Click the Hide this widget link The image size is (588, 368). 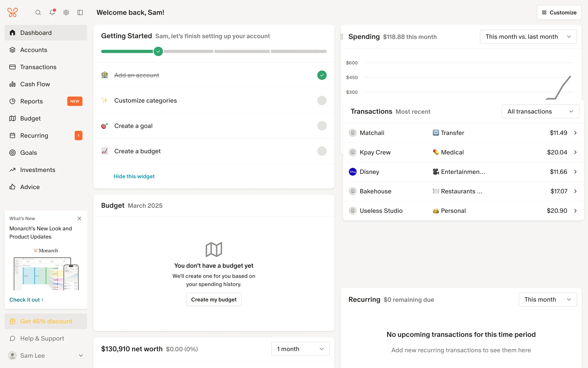coord(134,176)
